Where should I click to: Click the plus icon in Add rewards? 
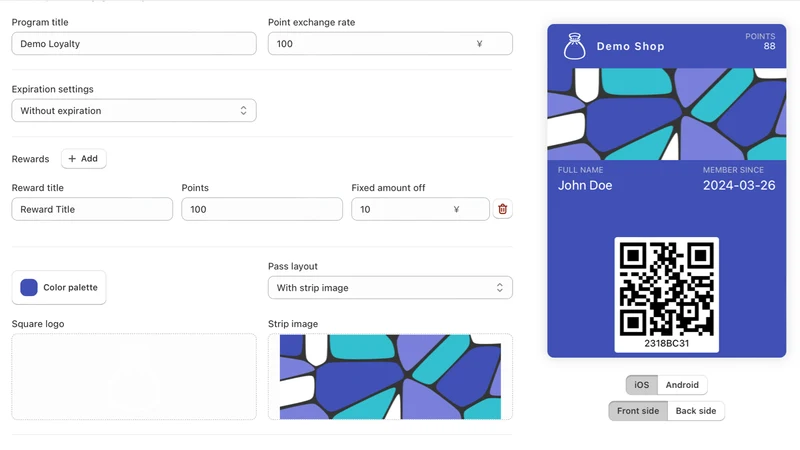[x=72, y=159]
